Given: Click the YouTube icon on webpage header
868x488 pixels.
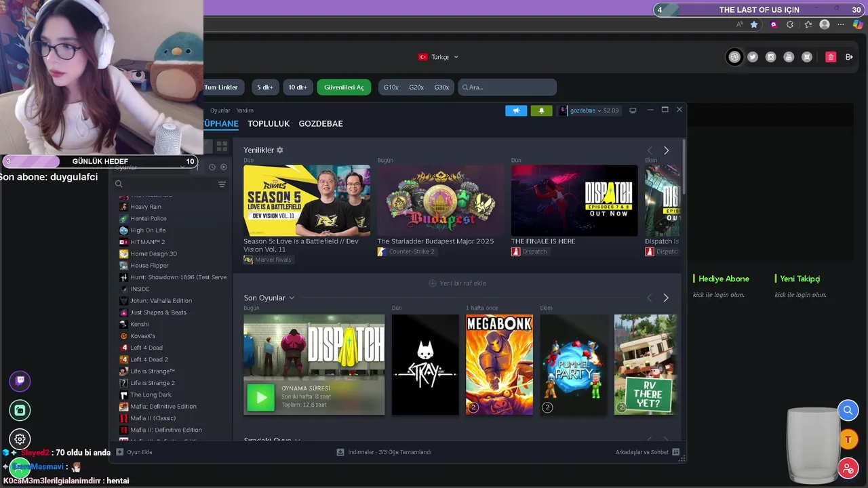Looking at the screenshot, I should pyautogui.click(x=789, y=57).
